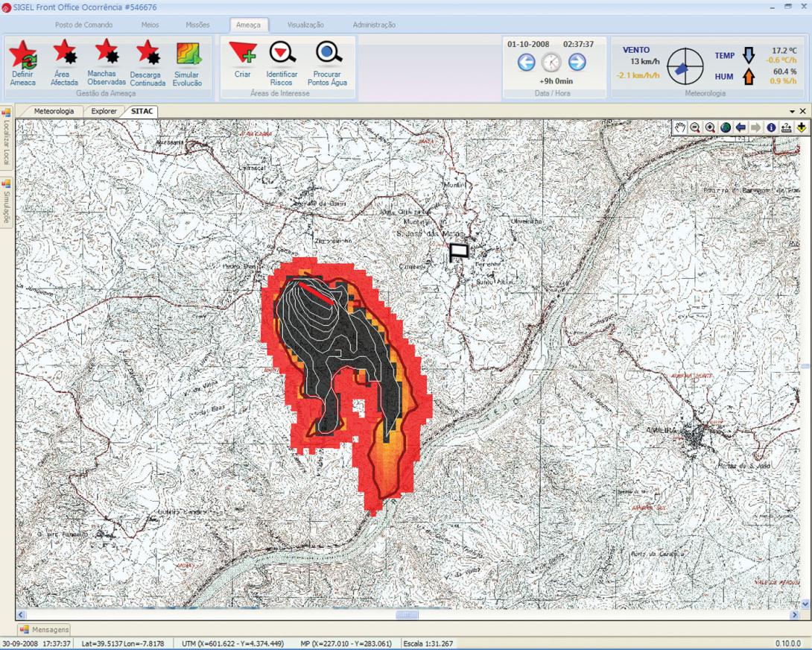The width and height of the screenshot is (812, 650).
Task: Select the SITAC document tab
Action: tap(142, 111)
